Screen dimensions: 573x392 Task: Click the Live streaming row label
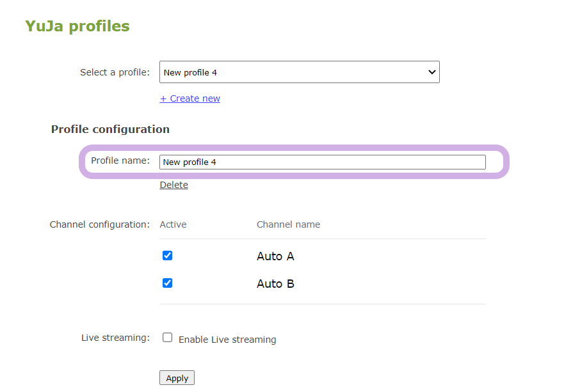(x=115, y=338)
